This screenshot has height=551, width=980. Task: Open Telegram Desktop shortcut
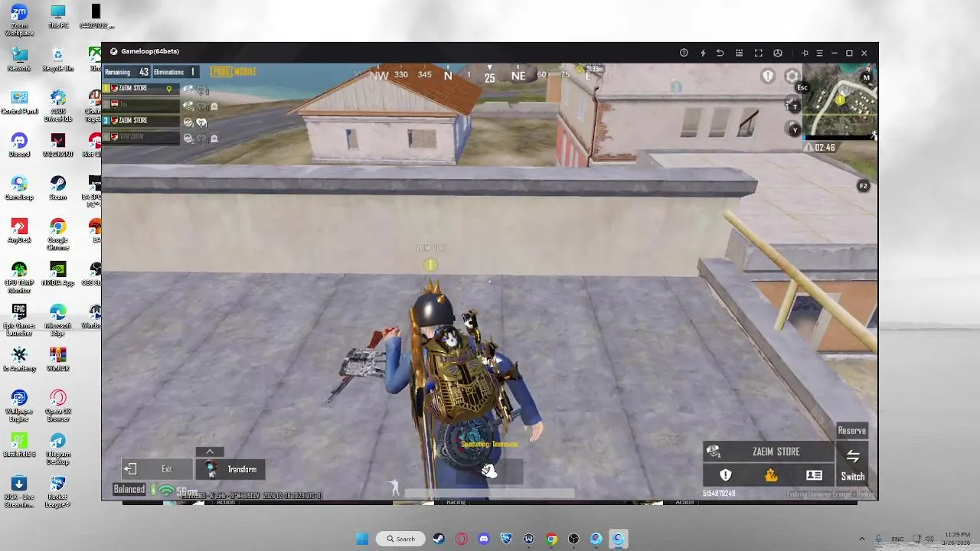point(58,448)
